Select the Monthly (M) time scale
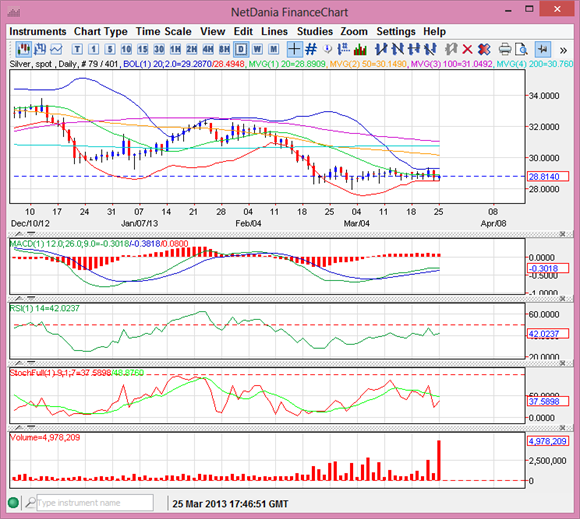This screenshot has height=519, width=580. 274,49
